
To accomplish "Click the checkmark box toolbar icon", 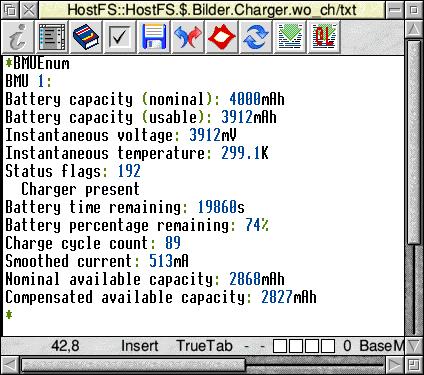I will [x=120, y=37].
